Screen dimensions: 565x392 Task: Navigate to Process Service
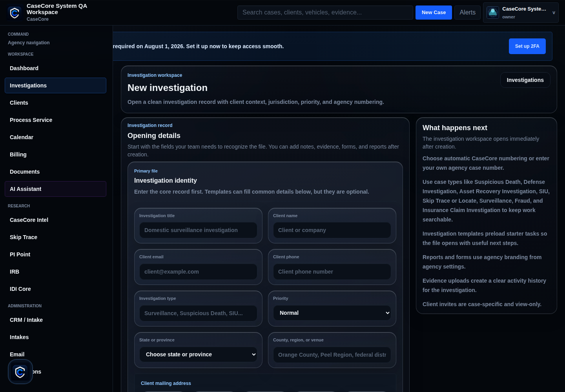(55, 120)
